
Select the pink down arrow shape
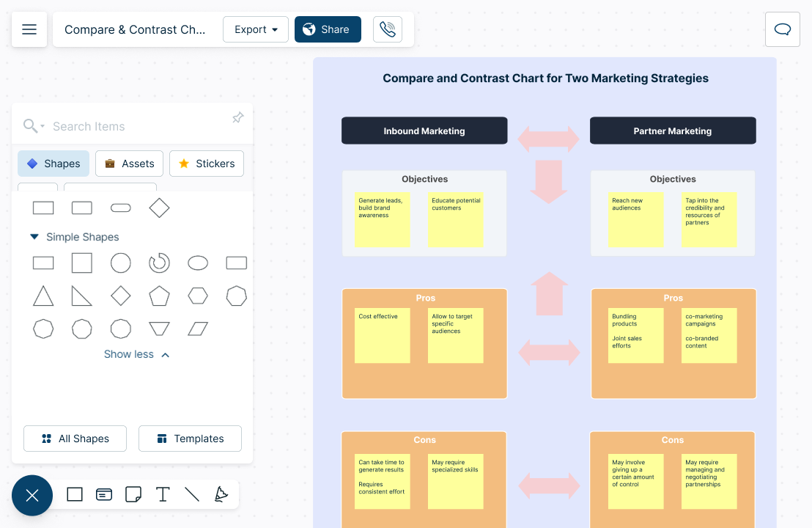(x=548, y=182)
